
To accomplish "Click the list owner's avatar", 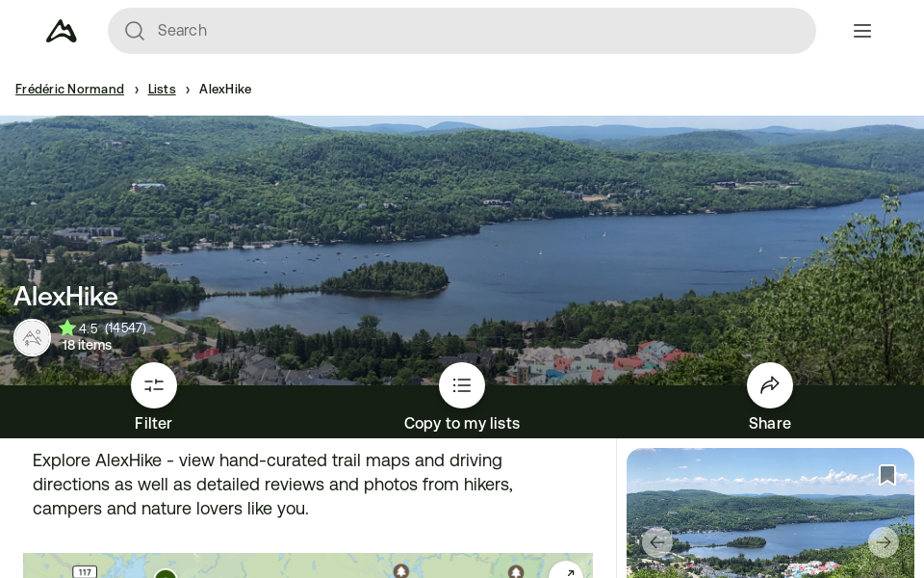I will pyautogui.click(x=33, y=337).
